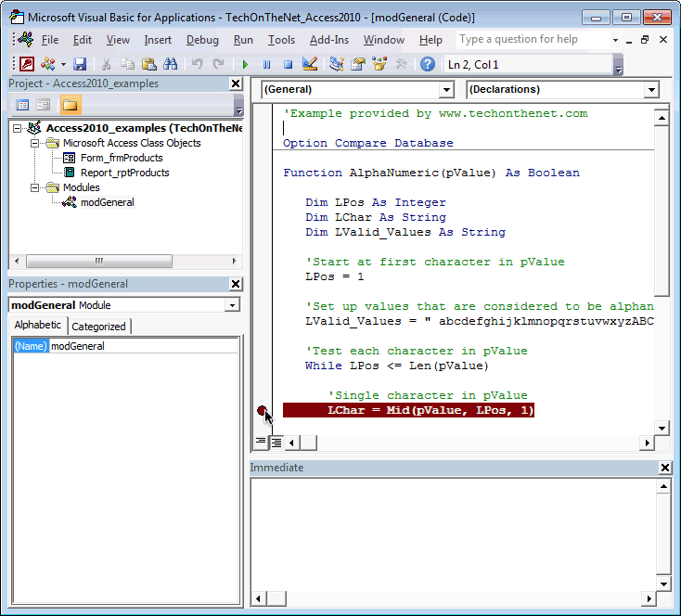This screenshot has width=681, height=616.
Task: Collapse the Modules folder node
Action: point(34,187)
